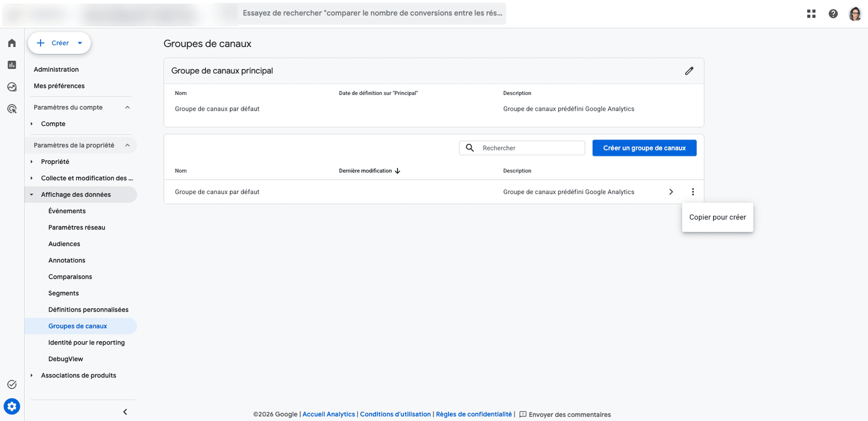Open the Home icon in left rail
This screenshot has height=421, width=868.
coord(12,43)
